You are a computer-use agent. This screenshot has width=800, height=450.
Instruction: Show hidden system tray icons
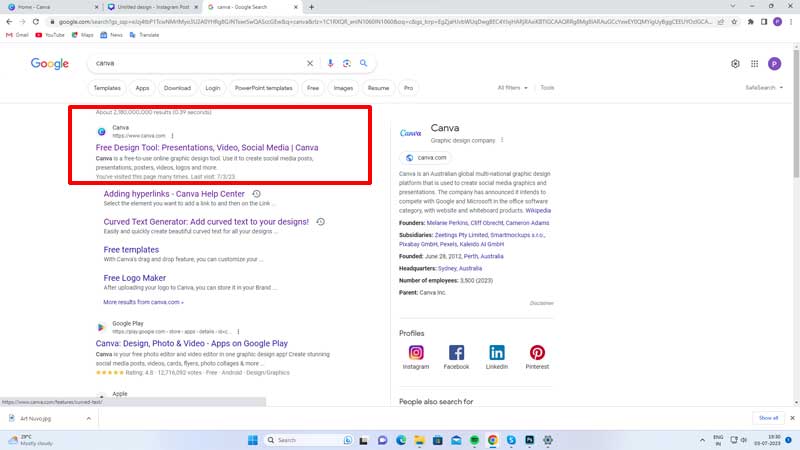702,440
